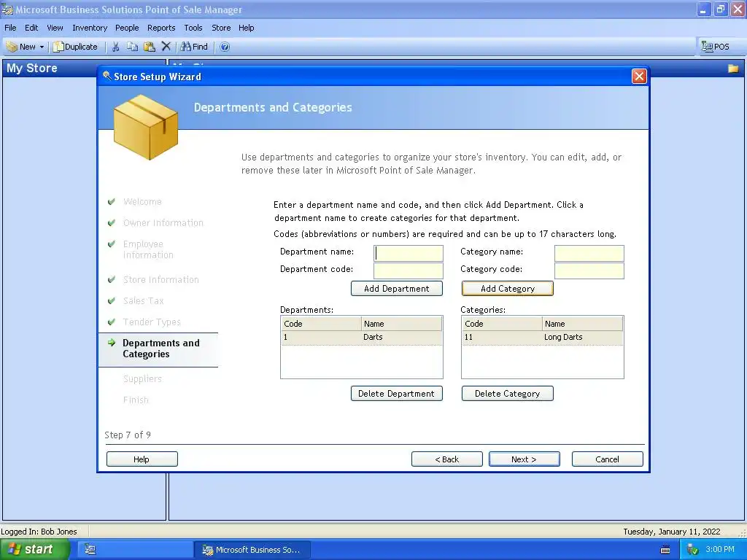
Task: Open the Edit menu
Action: point(31,28)
